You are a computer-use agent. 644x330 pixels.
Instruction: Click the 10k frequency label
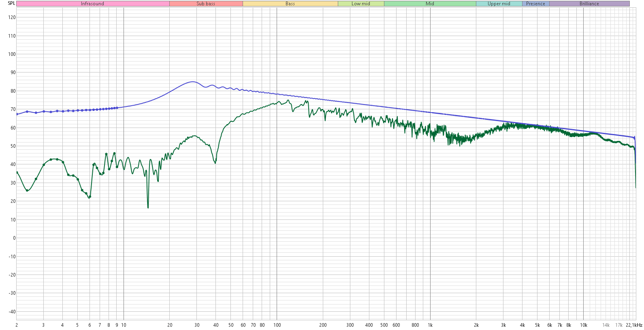click(584, 325)
